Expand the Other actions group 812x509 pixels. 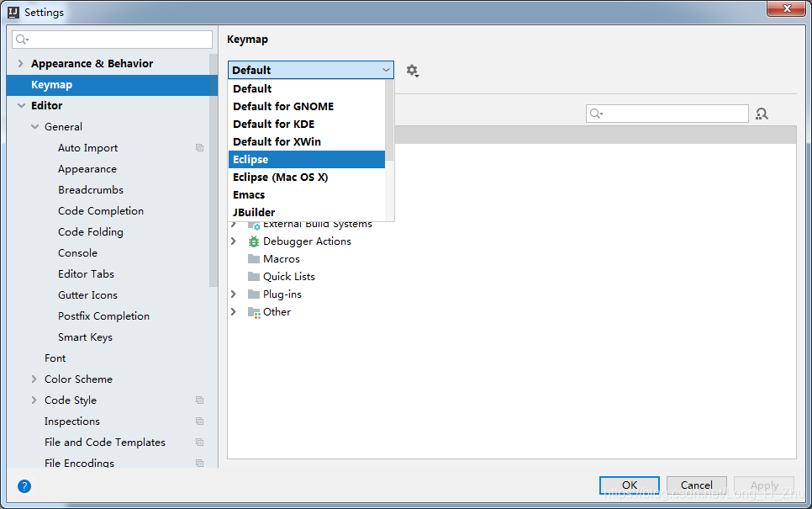(x=234, y=312)
